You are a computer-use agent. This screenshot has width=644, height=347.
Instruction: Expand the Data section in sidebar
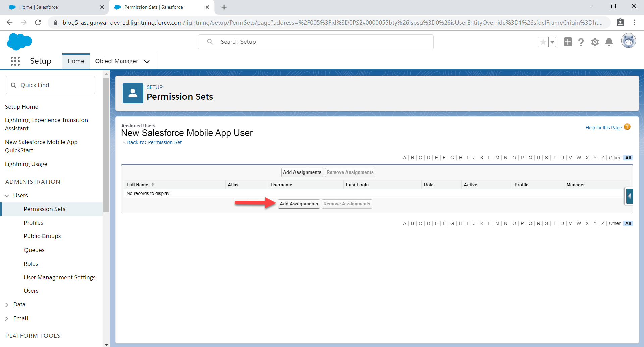pos(7,305)
